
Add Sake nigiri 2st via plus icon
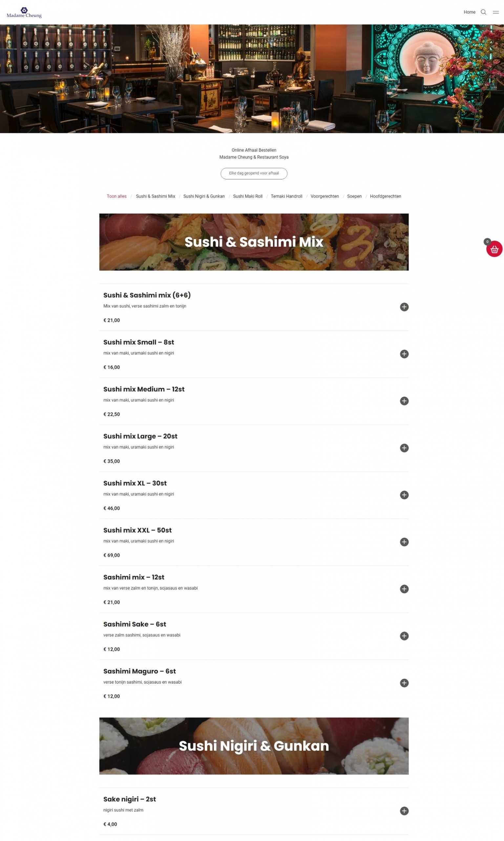[x=404, y=811]
